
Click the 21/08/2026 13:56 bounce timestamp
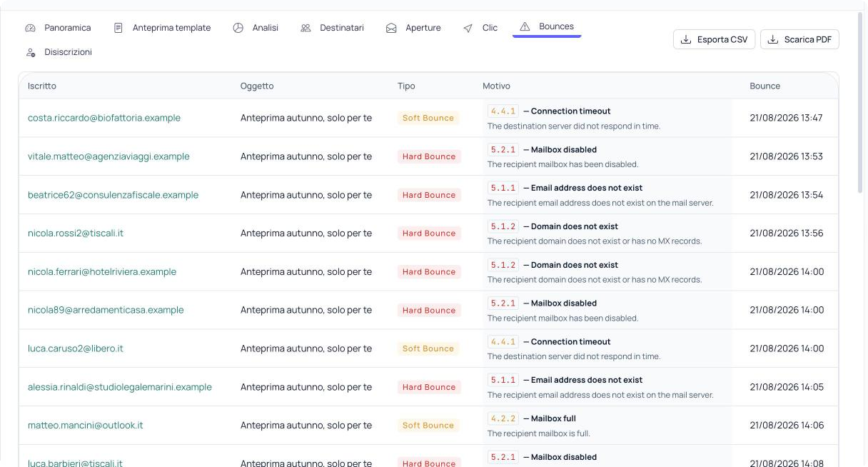click(787, 233)
